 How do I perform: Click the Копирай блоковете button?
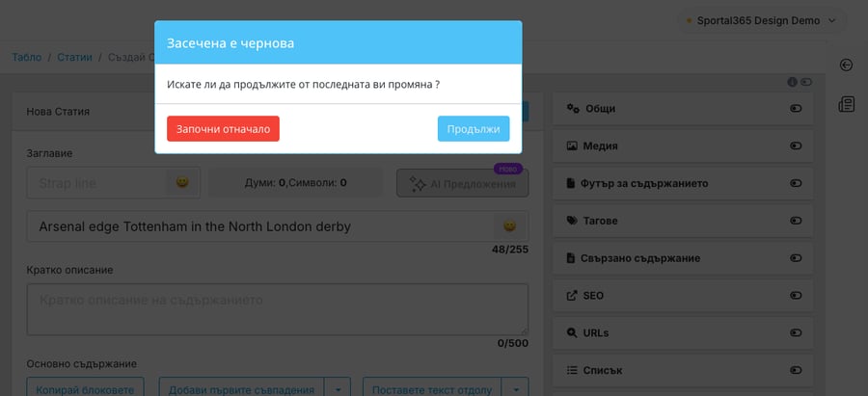[85, 389]
